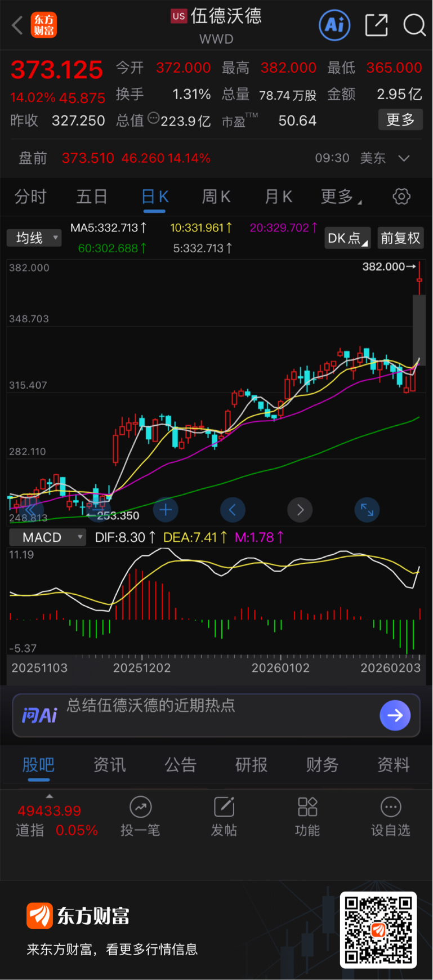Toggle 前复权 adjustment mode

point(400,238)
